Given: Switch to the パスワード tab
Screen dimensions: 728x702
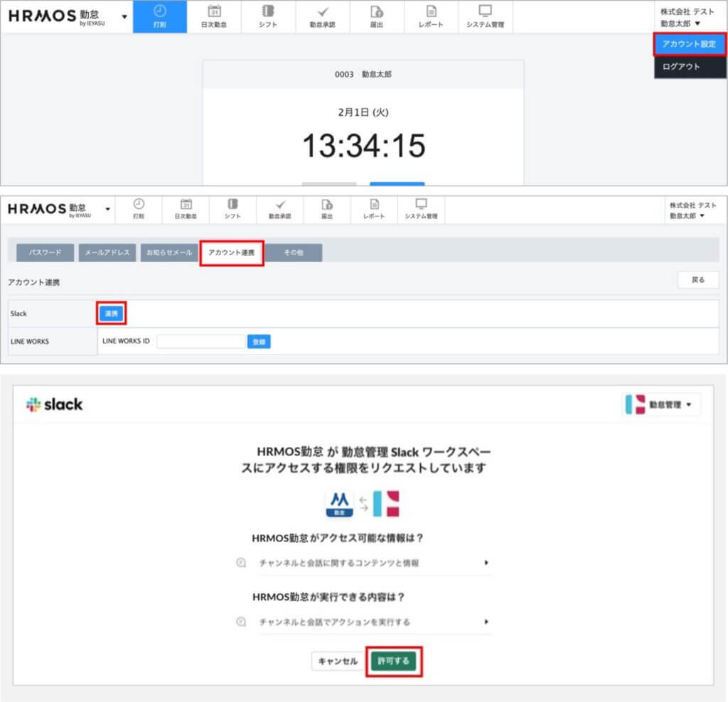Looking at the screenshot, I should tap(45, 253).
